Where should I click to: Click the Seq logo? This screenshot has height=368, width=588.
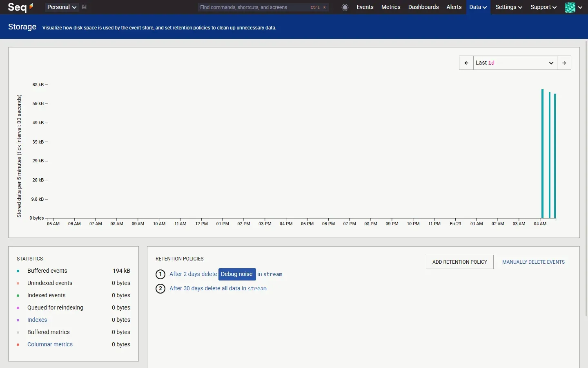[x=20, y=7]
